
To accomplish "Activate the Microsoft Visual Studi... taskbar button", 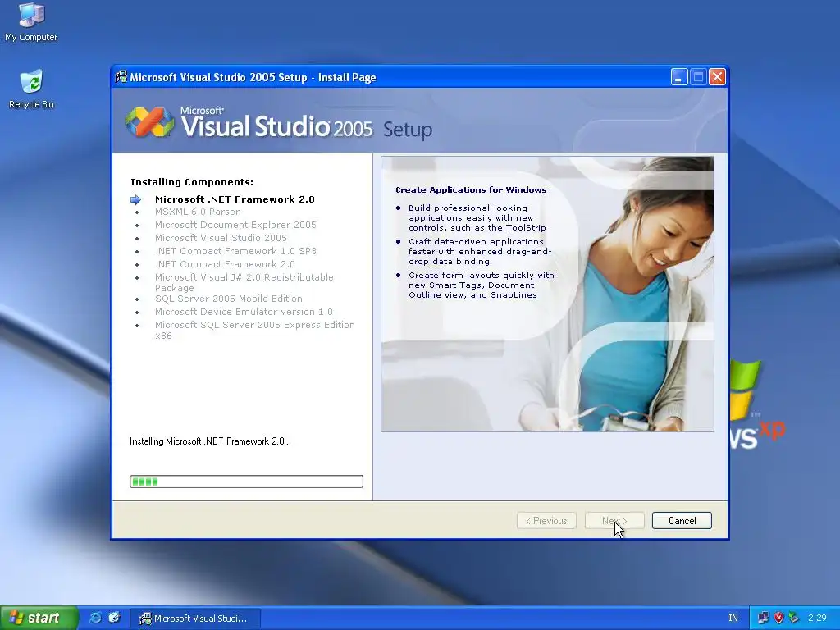I will point(196,619).
